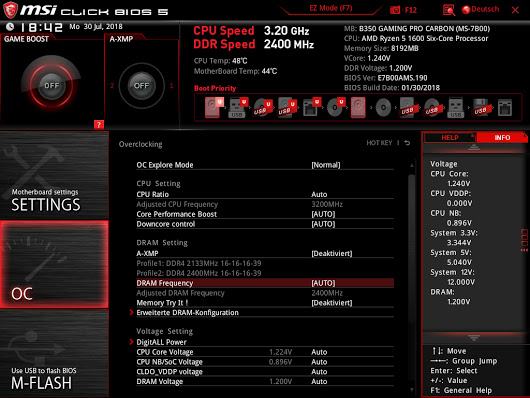530x398 pixels.
Task: Open the M-FLASH BIOS flashing section
Action: 54,354
